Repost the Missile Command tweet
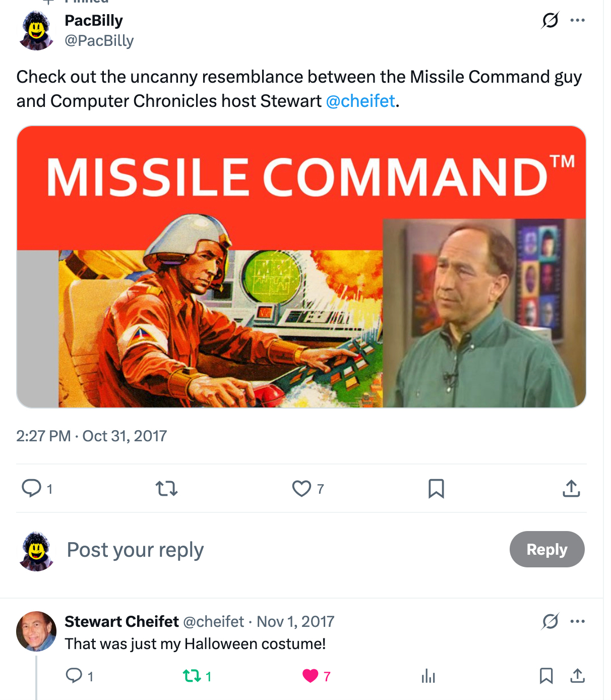Viewport: 611px width, 700px height. coord(166,488)
